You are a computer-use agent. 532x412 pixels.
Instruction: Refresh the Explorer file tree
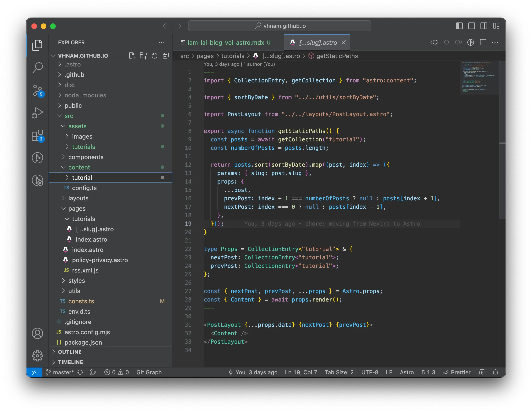[155, 56]
